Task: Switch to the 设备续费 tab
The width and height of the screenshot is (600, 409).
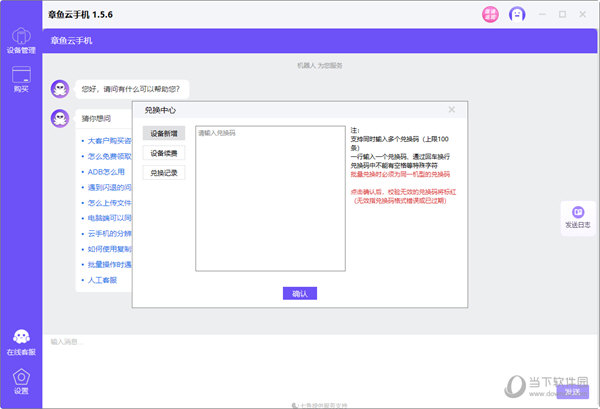Action: [x=164, y=153]
